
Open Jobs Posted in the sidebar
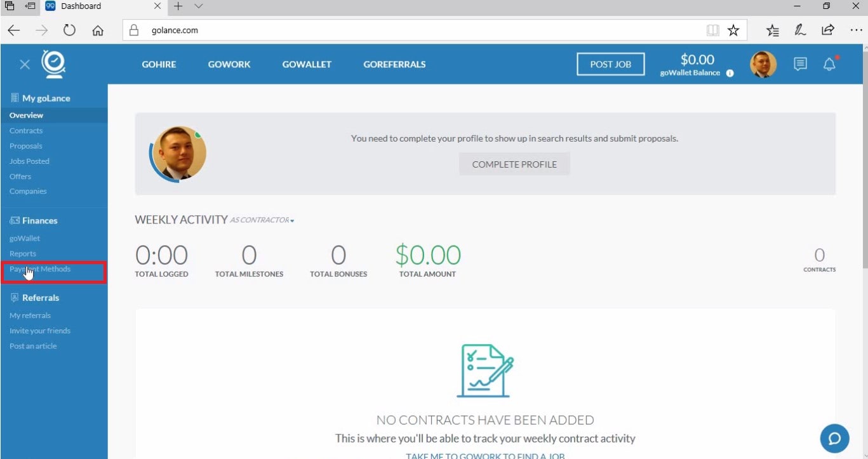point(29,161)
